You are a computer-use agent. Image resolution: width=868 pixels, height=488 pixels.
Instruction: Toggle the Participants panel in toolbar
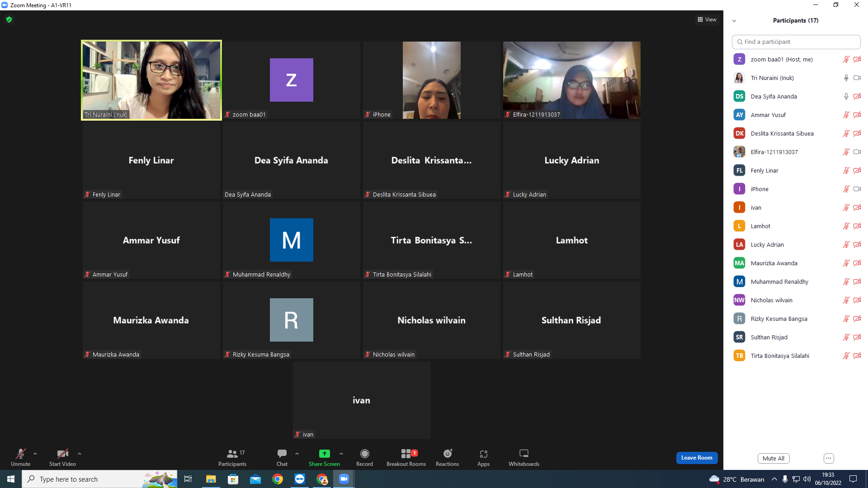coord(232,457)
